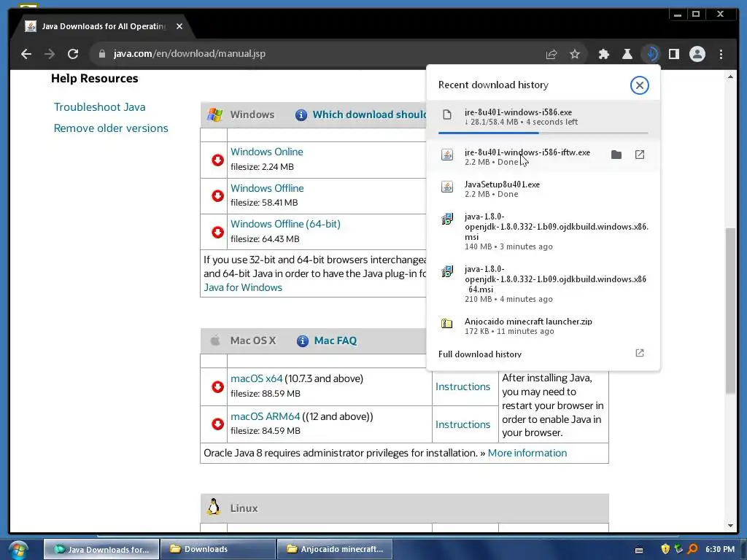The image size is (747, 560).
Task: Bookmark this page with the star
Action: coord(575,54)
